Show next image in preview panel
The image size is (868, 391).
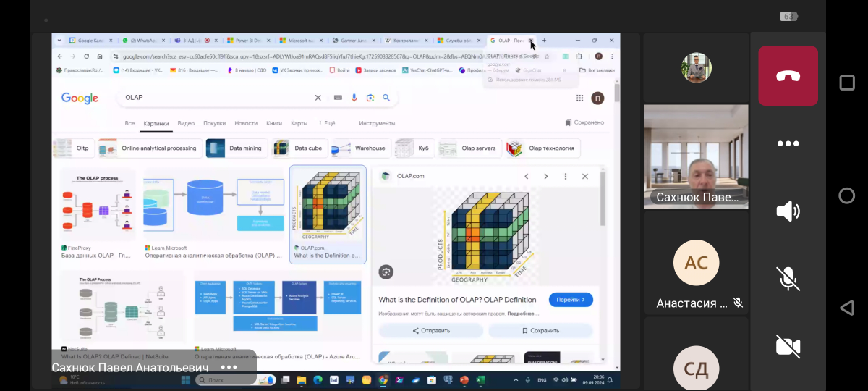pos(546,176)
